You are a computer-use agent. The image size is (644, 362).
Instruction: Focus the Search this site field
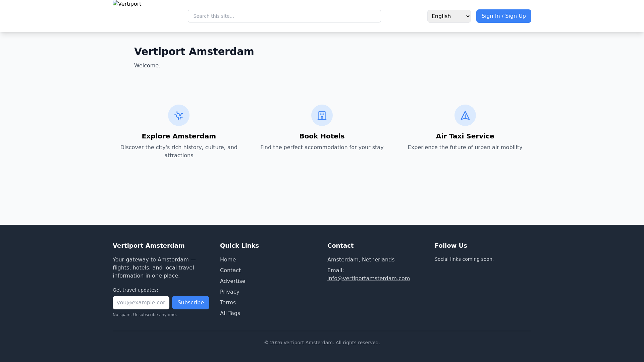tap(284, 16)
